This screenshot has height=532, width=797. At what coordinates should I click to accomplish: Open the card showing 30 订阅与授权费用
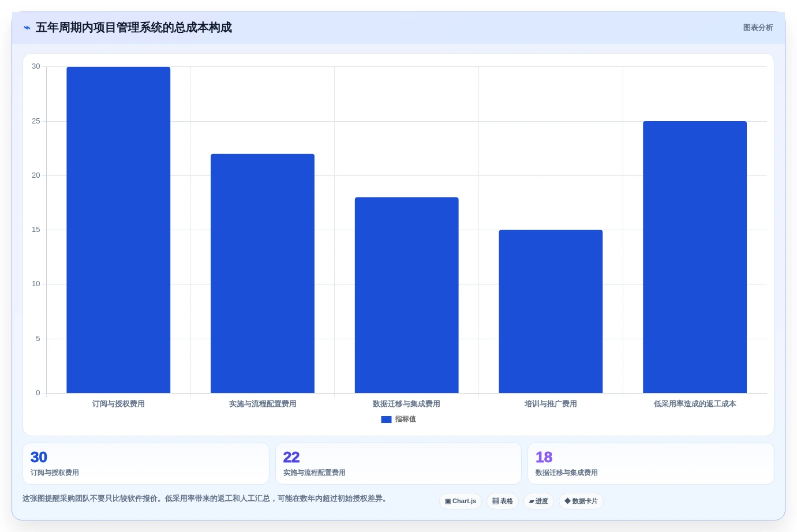(x=146, y=463)
